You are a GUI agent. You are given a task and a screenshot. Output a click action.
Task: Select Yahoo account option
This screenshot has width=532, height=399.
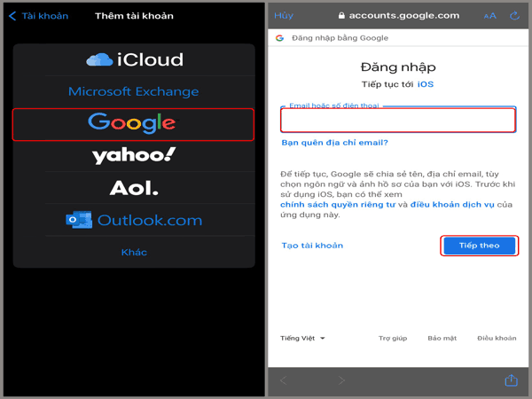[134, 156]
